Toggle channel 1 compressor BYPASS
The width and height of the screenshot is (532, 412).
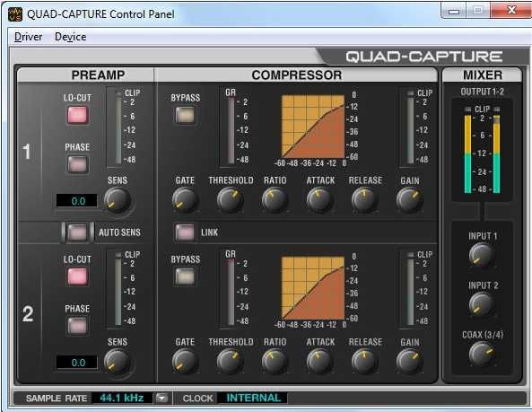coord(185,115)
